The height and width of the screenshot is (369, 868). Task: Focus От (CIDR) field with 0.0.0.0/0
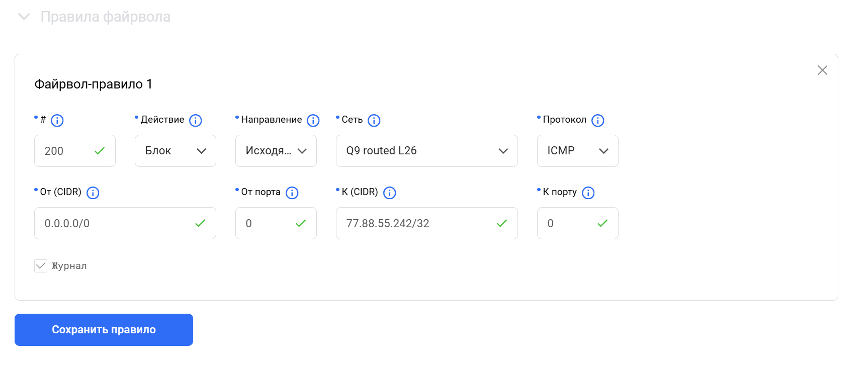(x=125, y=223)
